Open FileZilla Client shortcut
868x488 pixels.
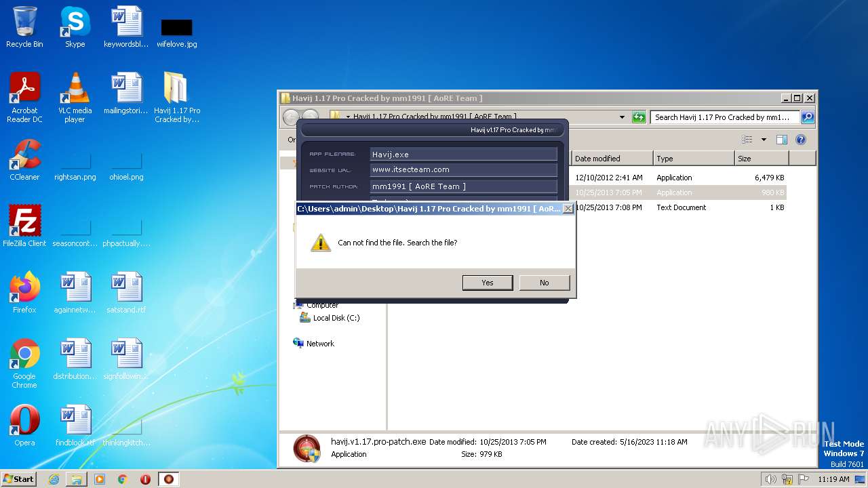(x=24, y=226)
